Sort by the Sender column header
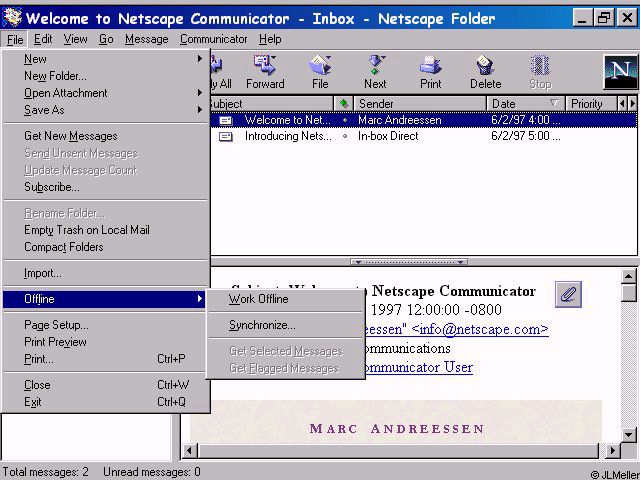The width and height of the screenshot is (640, 480). click(x=420, y=104)
